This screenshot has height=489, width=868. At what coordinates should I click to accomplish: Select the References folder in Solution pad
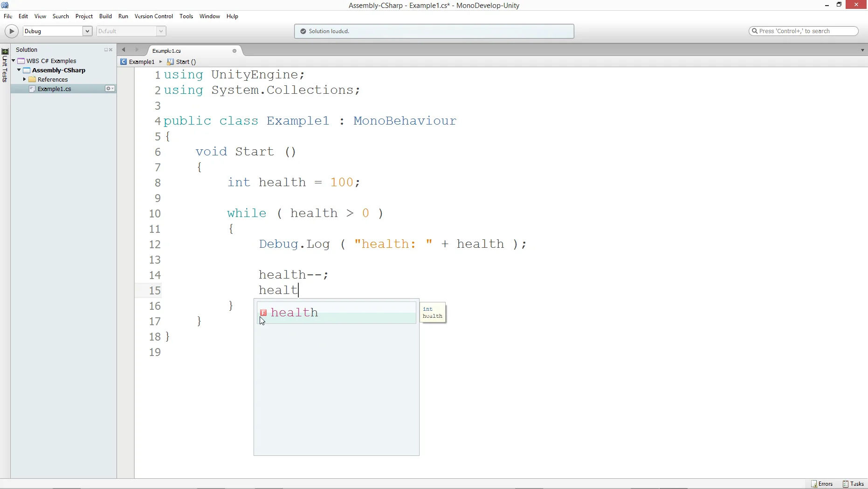pyautogui.click(x=52, y=79)
